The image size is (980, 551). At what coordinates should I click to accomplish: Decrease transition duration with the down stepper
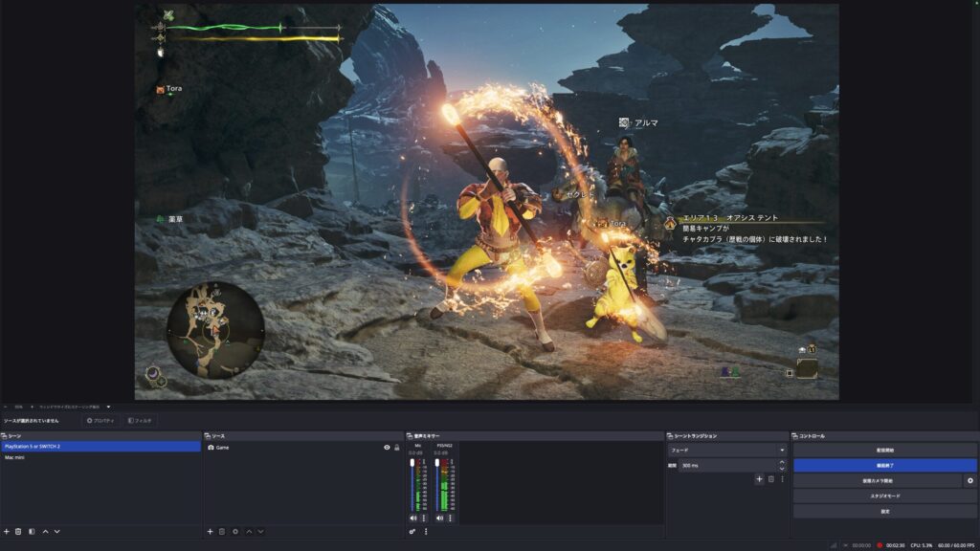(782, 469)
